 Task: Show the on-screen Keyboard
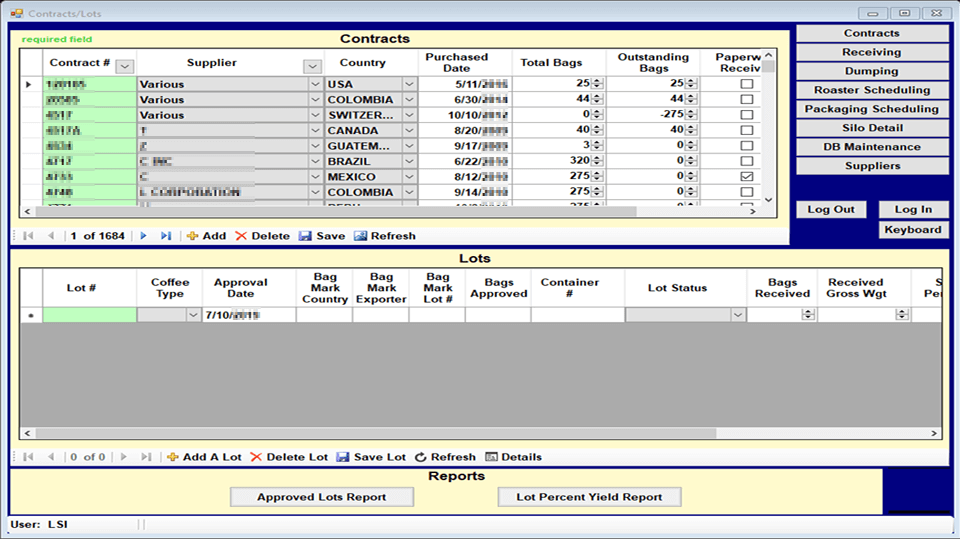[913, 230]
